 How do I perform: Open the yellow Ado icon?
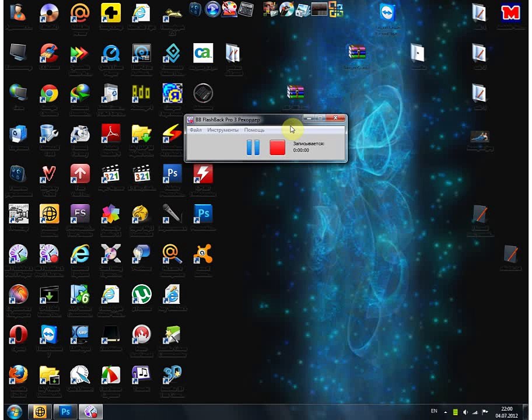tap(142, 94)
